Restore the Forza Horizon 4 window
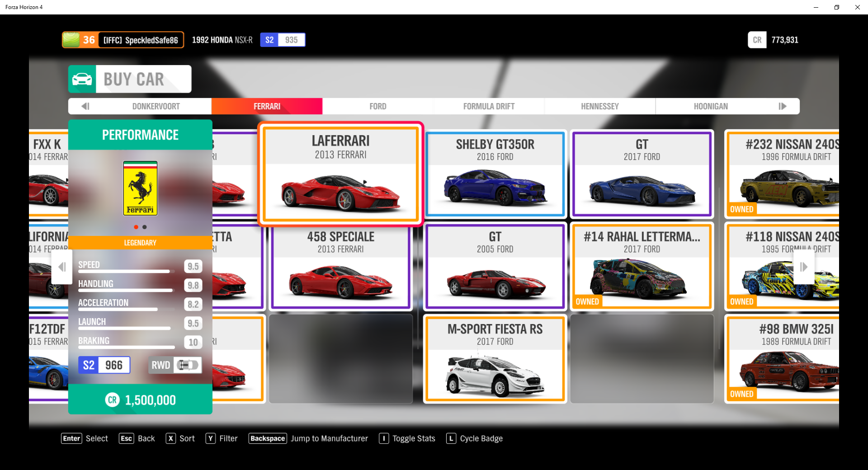This screenshot has width=868, height=470. click(x=837, y=7)
